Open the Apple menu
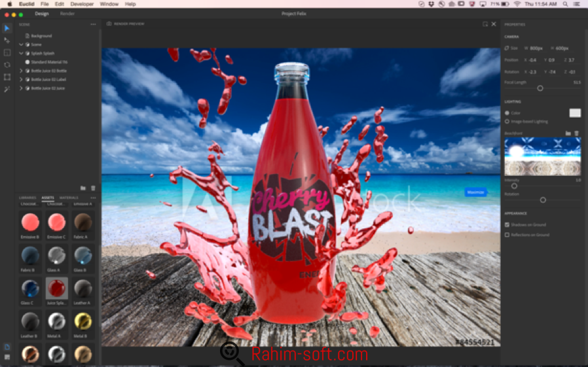Viewport: 588px width, 367px height. pyautogui.click(x=9, y=4)
